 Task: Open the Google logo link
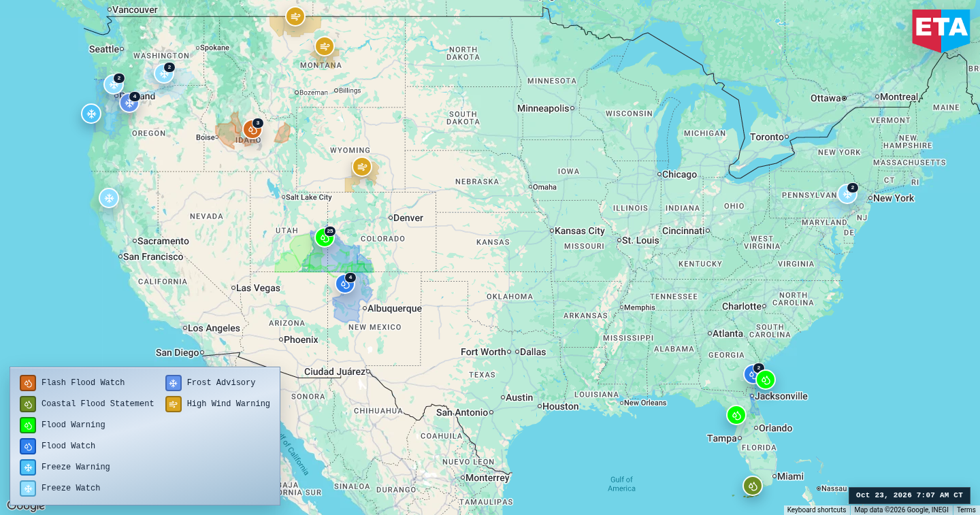(25, 505)
